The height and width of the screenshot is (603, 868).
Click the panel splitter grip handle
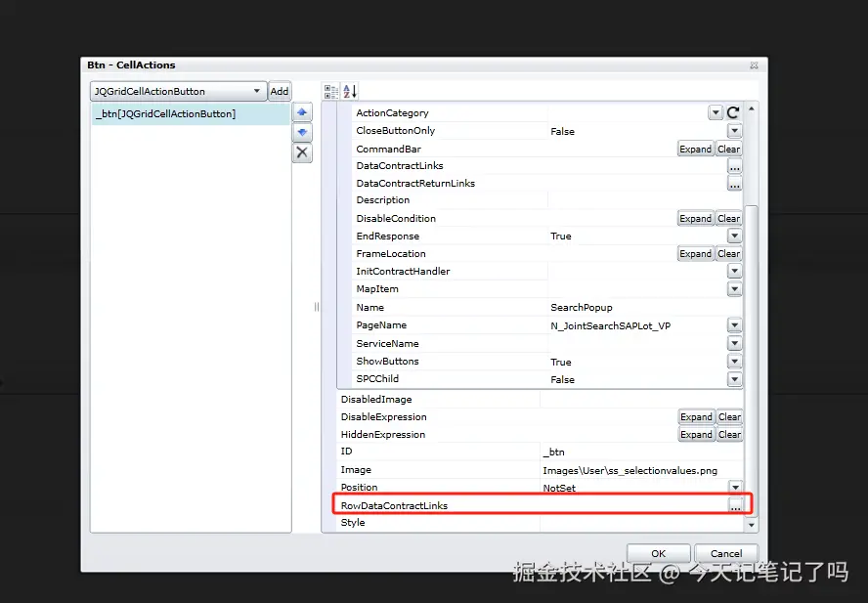click(x=317, y=307)
